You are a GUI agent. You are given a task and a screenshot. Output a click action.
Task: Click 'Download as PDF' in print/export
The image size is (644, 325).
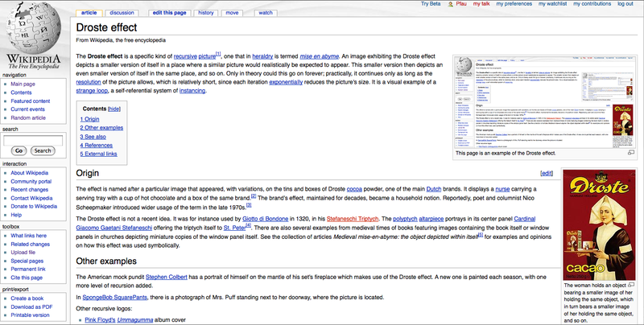click(x=33, y=306)
